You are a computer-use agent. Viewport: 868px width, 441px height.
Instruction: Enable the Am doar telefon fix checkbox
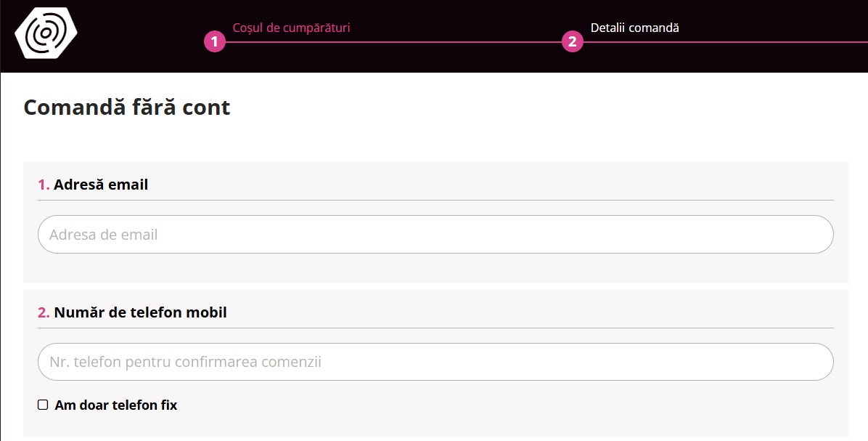43,405
